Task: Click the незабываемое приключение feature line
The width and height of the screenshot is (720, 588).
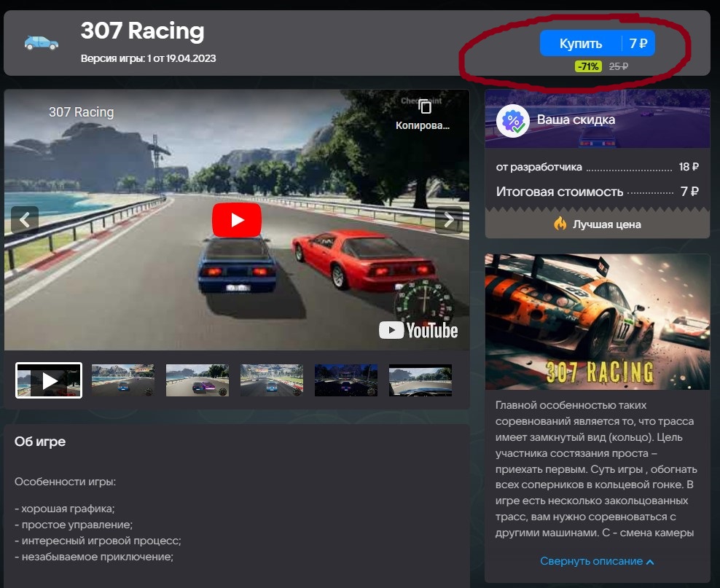Action: 94,557
